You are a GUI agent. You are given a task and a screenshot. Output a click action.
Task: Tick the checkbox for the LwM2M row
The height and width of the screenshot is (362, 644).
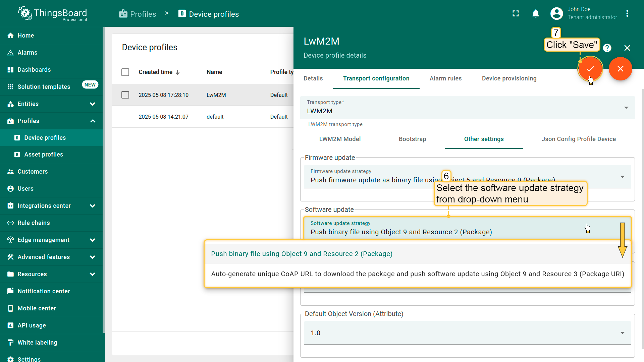tap(125, 95)
